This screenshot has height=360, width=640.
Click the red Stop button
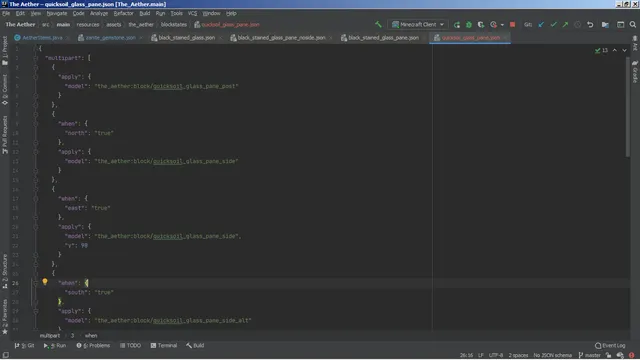[512, 25]
